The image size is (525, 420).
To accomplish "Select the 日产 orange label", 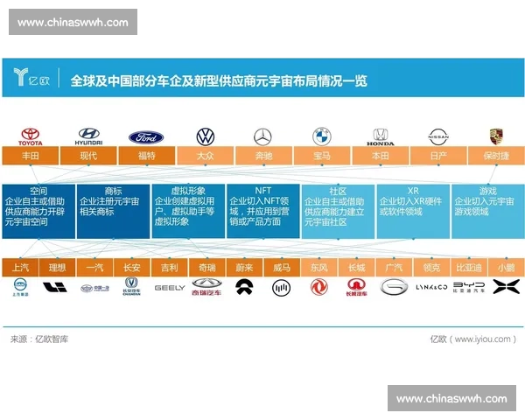I will tap(438, 156).
